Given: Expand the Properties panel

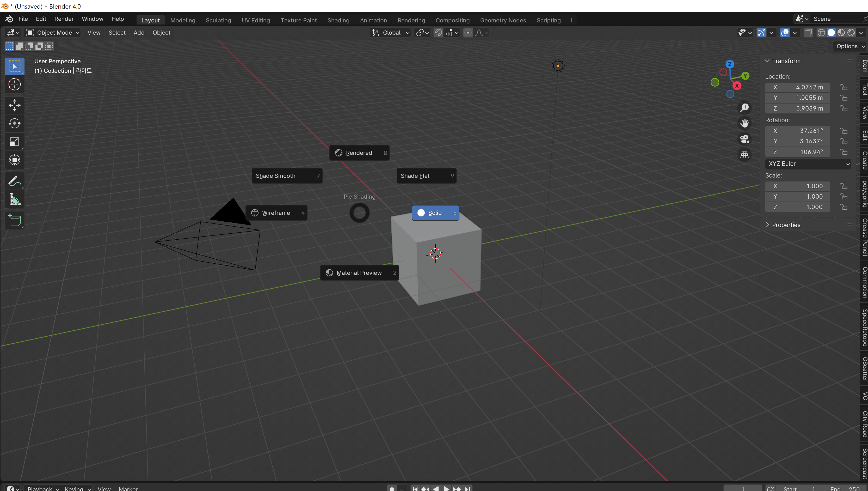Looking at the screenshot, I should pos(767,225).
